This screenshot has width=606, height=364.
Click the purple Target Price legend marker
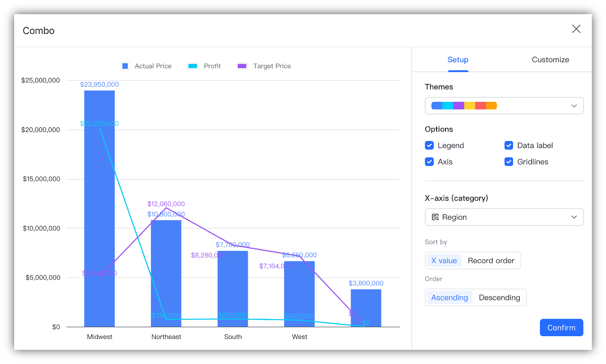click(x=242, y=66)
